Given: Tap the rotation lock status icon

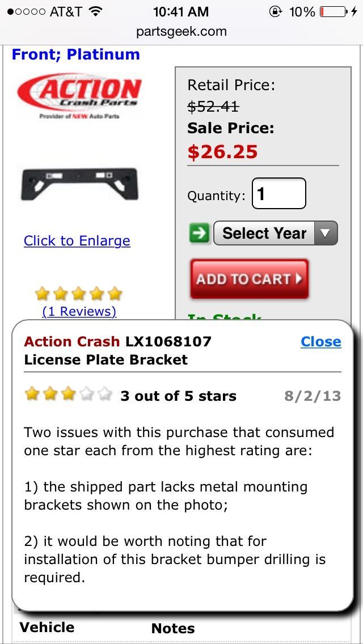Looking at the screenshot, I should (275, 11).
